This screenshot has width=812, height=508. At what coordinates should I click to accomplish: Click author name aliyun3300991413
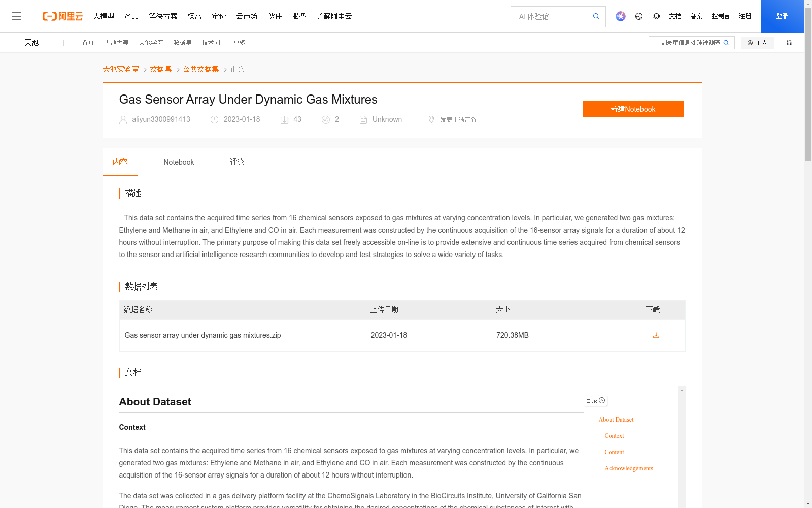pyautogui.click(x=161, y=119)
